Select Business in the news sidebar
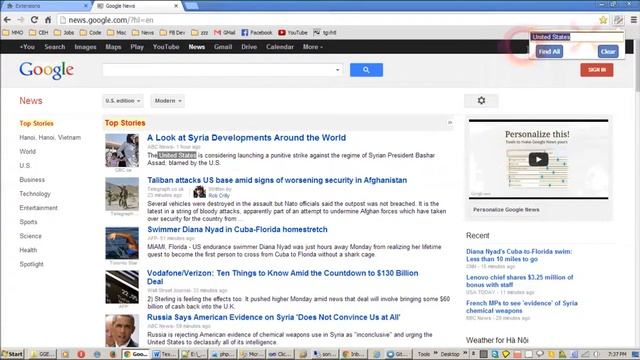Image resolution: width=640 pixels, height=360 pixels. [x=32, y=180]
